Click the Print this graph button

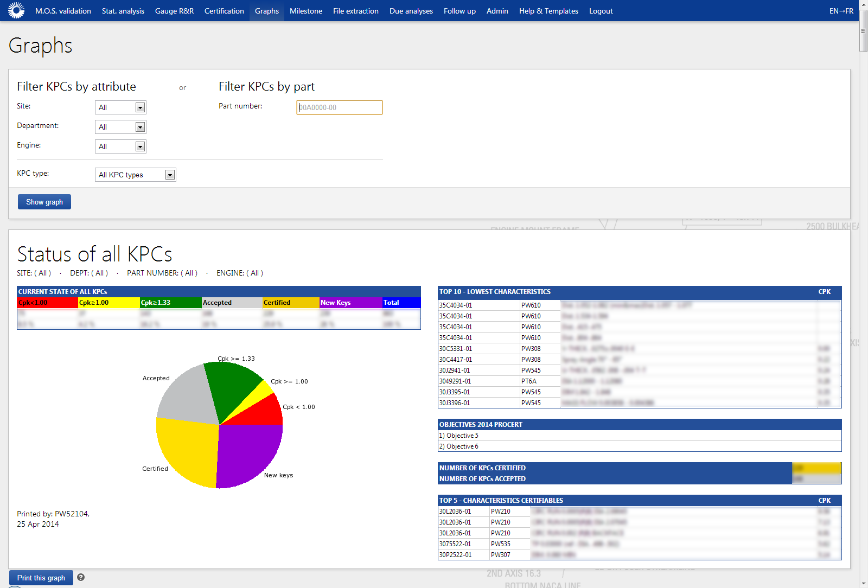[41, 578]
